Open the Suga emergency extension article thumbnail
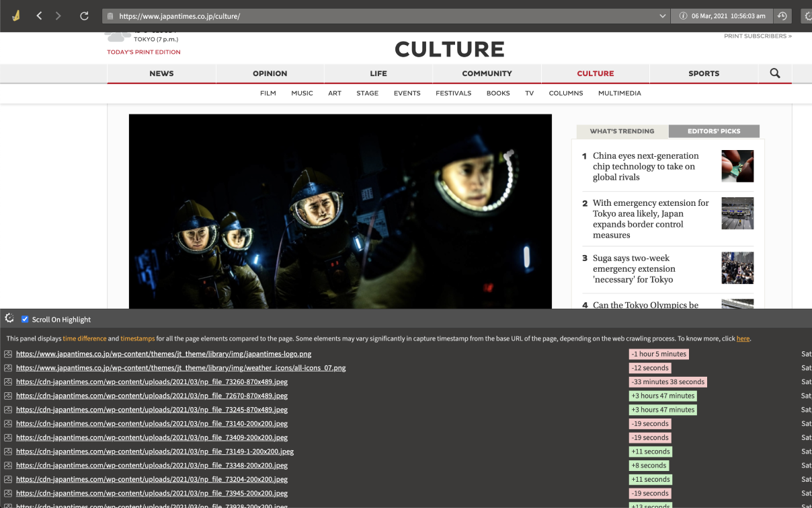 (x=737, y=268)
